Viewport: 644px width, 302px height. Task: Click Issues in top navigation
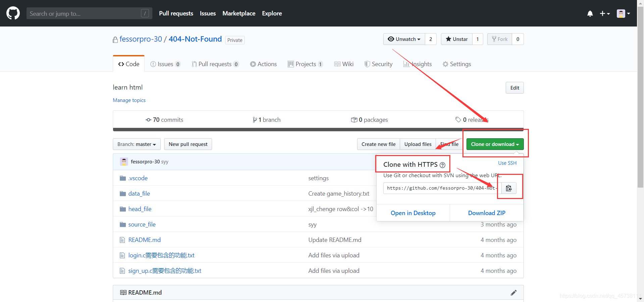[x=208, y=13]
